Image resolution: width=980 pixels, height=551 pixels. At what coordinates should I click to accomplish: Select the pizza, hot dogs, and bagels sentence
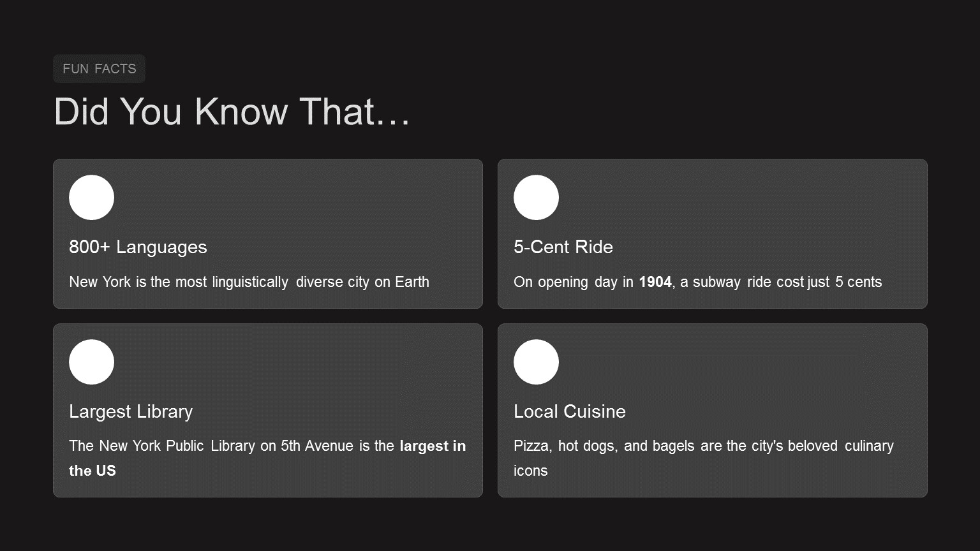(x=703, y=446)
